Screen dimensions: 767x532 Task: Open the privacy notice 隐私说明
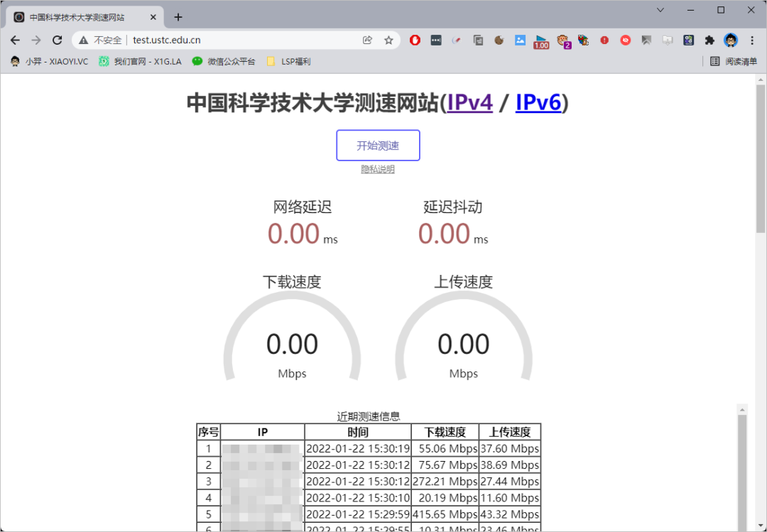[378, 169]
